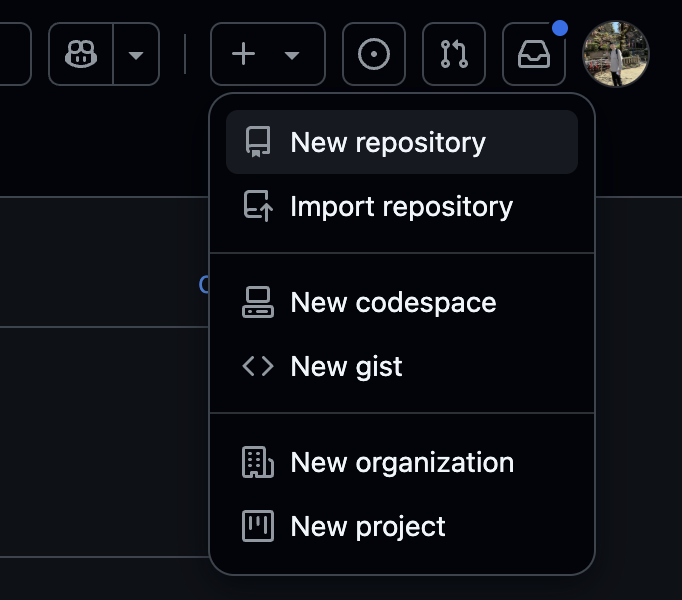682x600 pixels.
Task: Click the book icon beside New repository
Action: click(258, 142)
